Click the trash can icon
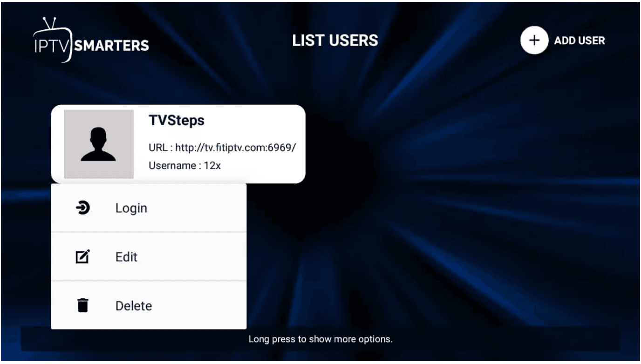The image size is (641, 364). pyautogui.click(x=82, y=305)
